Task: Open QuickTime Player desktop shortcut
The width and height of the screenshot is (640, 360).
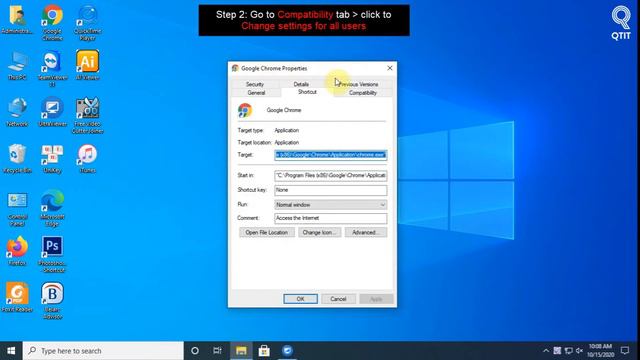Action: (x=87, y=22)
